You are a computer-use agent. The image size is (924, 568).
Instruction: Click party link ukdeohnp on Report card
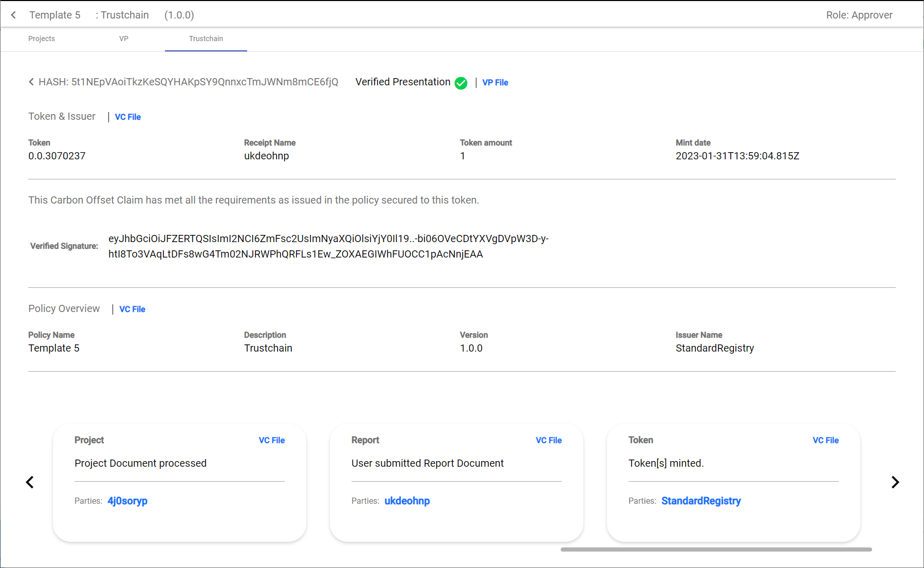[x=407, y=501]
